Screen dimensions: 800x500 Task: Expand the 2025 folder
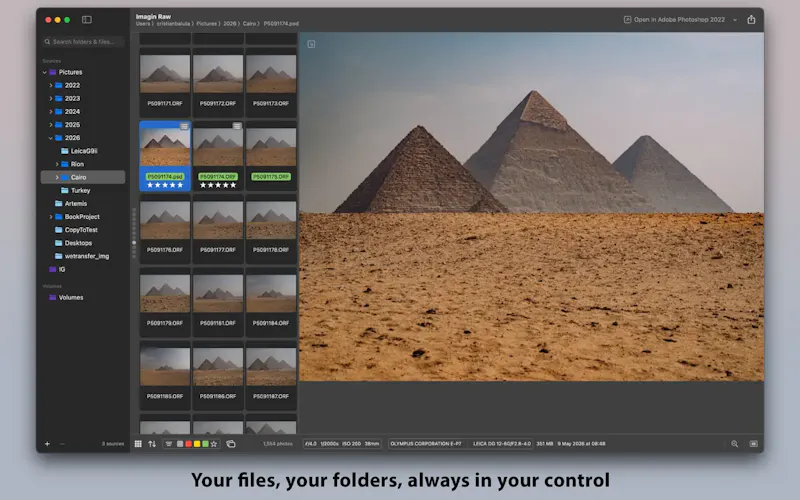pos(51,124)
